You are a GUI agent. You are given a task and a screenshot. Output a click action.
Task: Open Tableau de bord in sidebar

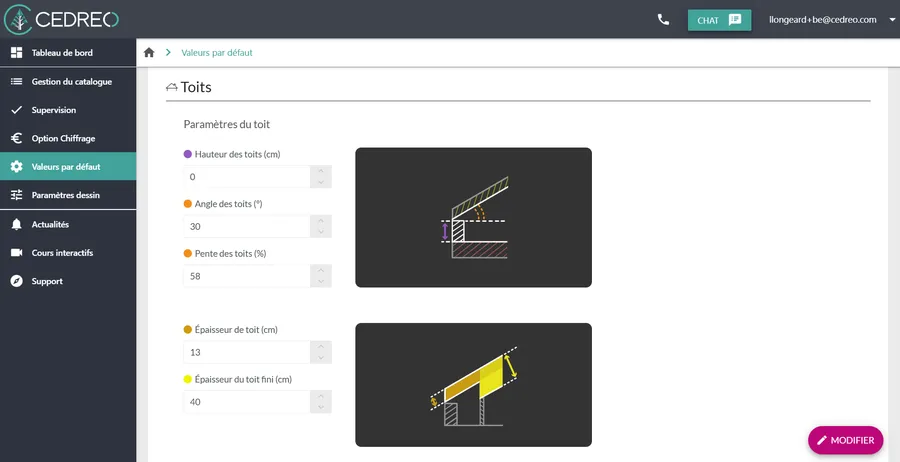[x=62, y=52]
